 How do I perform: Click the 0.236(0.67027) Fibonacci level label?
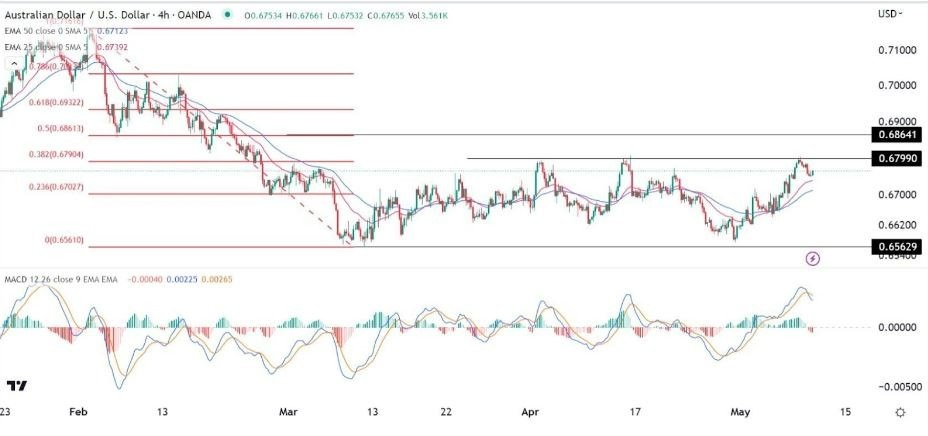pos(56,187)
